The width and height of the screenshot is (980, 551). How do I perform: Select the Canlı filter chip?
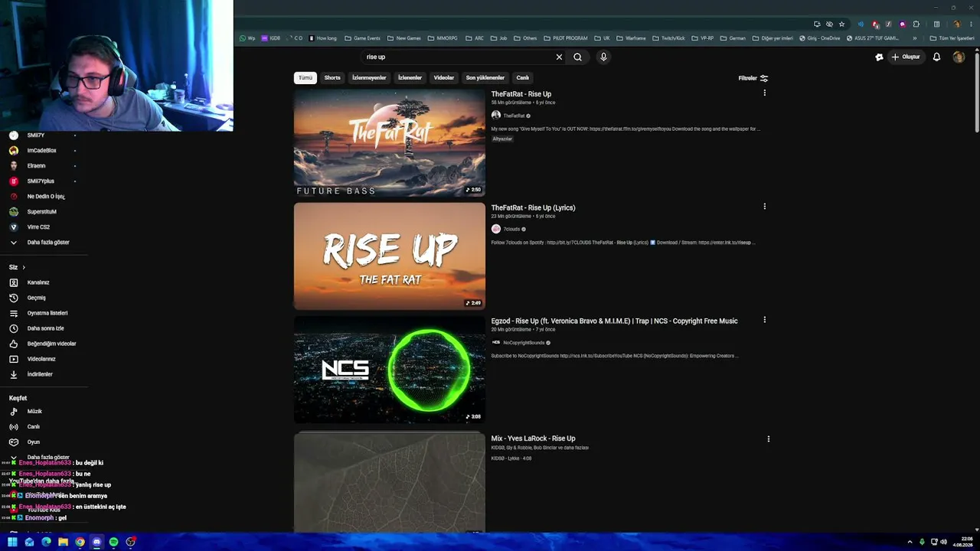click(x=523, y=77)
